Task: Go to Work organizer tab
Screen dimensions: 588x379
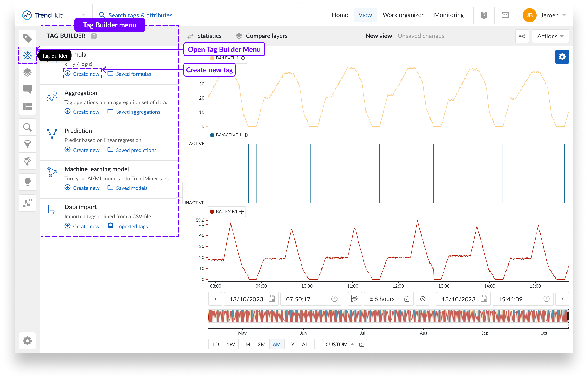Action: click(x=403, y=15)
